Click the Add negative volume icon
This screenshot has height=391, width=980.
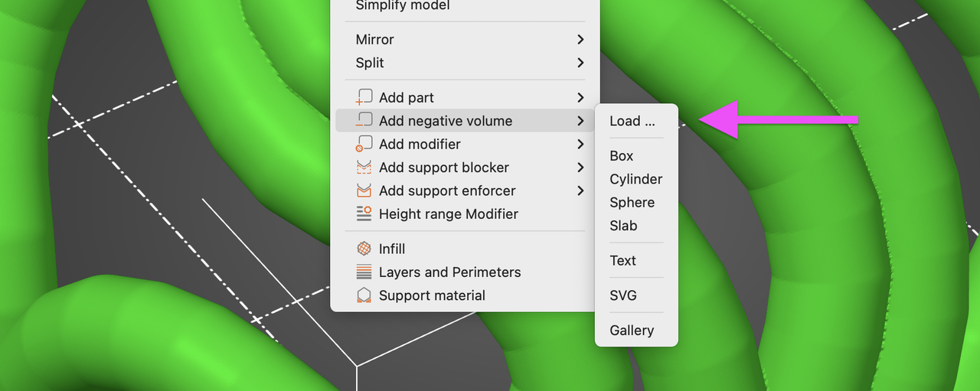pyautogui.click(x=364, y=121)
